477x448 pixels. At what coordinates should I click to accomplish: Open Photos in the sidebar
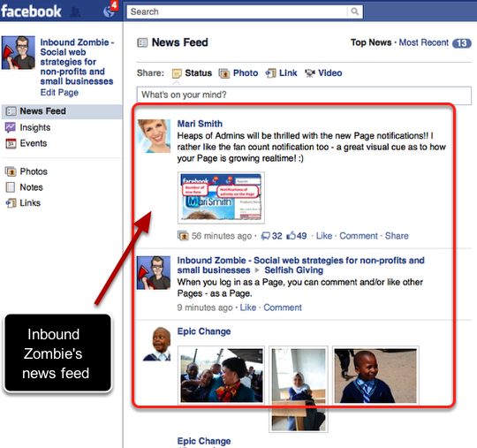coord(34,171)
